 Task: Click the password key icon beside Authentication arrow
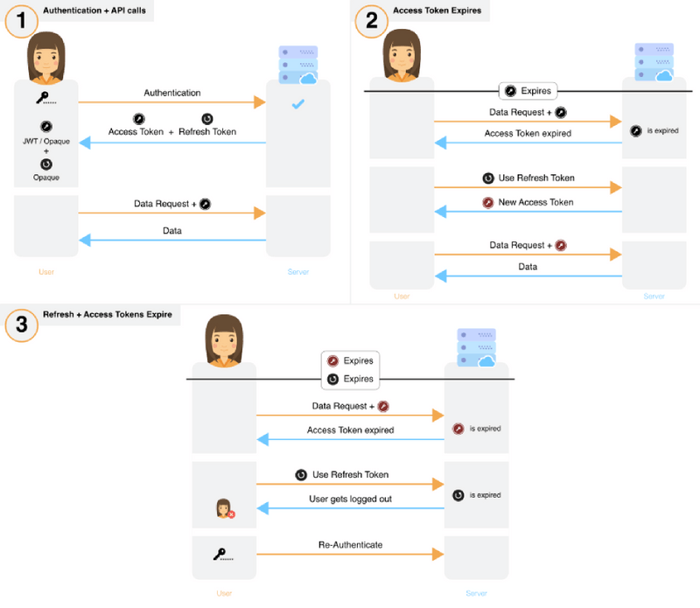pos(46,99)
